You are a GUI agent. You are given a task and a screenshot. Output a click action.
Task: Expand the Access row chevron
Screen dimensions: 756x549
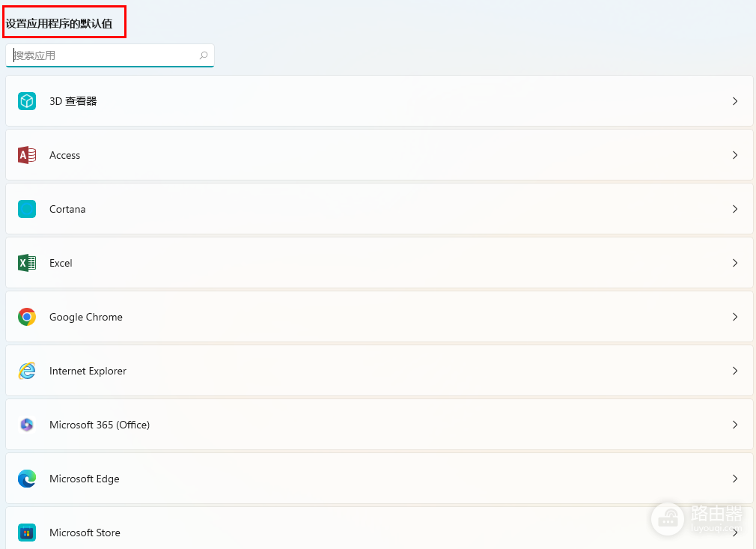coord(735,155)
